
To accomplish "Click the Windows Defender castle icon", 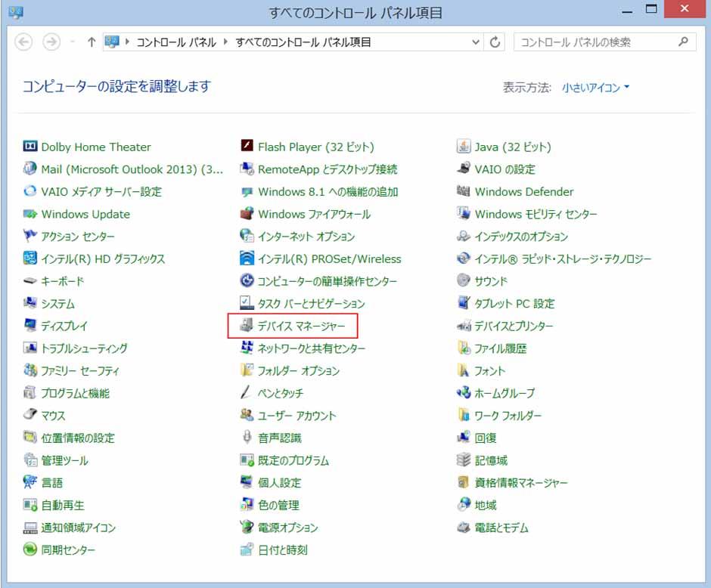I will pyautogui.click(x=464, y=191).
